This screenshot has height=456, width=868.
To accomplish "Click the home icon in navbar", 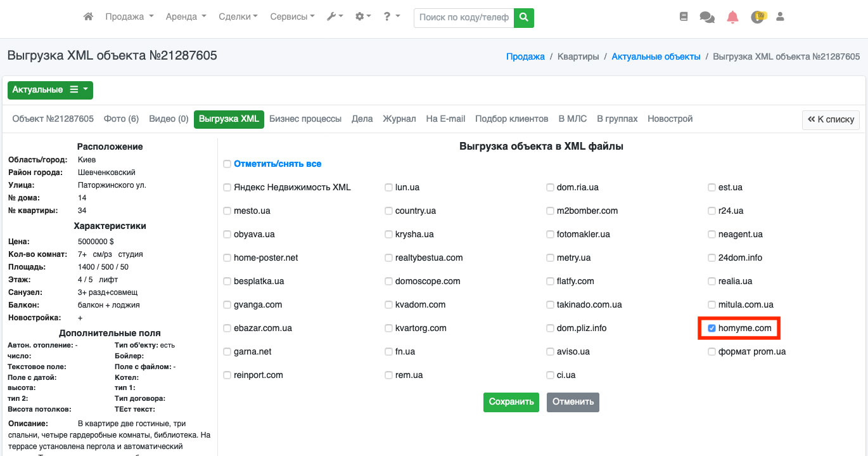I will 89,17.
